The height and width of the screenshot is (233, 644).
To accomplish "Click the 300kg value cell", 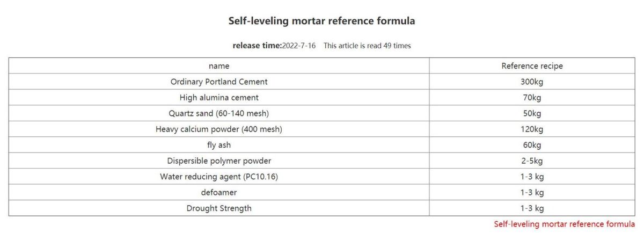I will (532, 82).
